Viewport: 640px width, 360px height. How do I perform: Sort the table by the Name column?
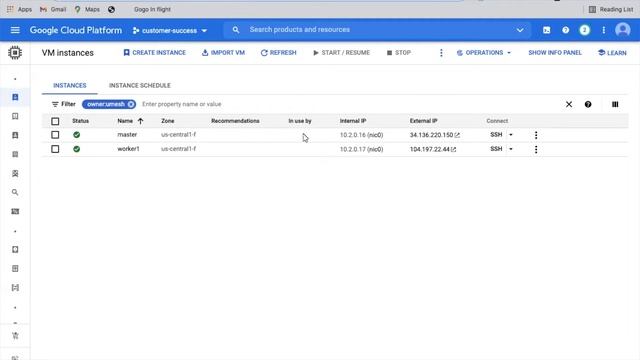click(x=130, y=121)
